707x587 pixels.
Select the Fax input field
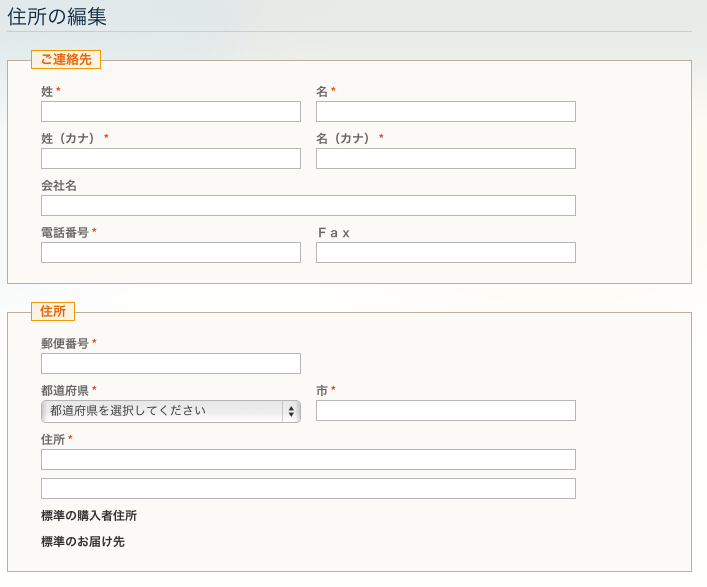[x=445, y=252]
